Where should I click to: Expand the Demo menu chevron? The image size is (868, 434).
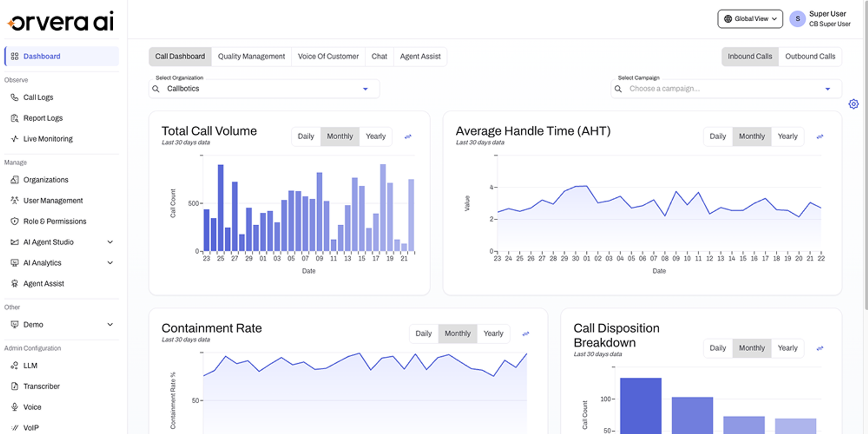(x=110, y=324)
